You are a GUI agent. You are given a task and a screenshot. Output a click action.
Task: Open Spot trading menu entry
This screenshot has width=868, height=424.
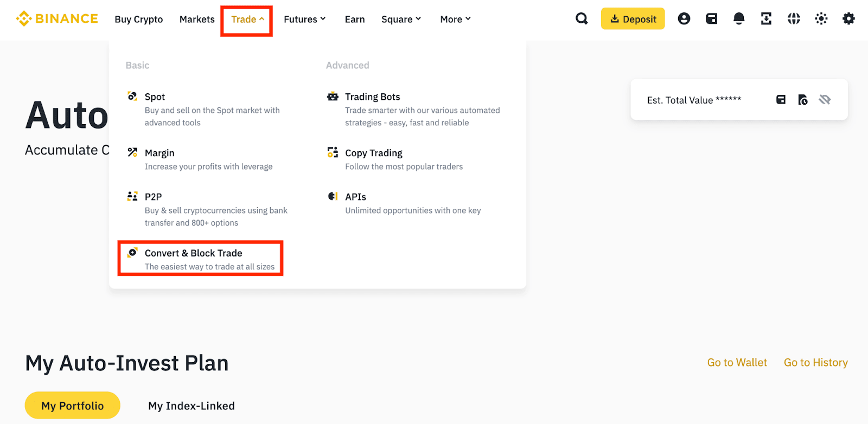[155, 97]
